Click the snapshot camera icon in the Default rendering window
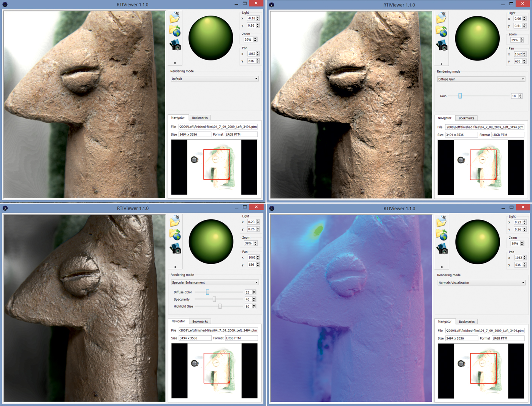532x406 pixels. pyautogui.click(x=175, y=45)
